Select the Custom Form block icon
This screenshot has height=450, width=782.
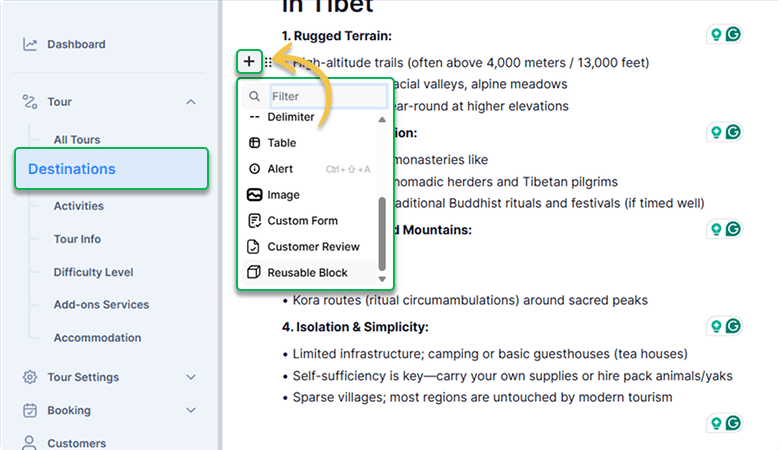tap(254, 221)
